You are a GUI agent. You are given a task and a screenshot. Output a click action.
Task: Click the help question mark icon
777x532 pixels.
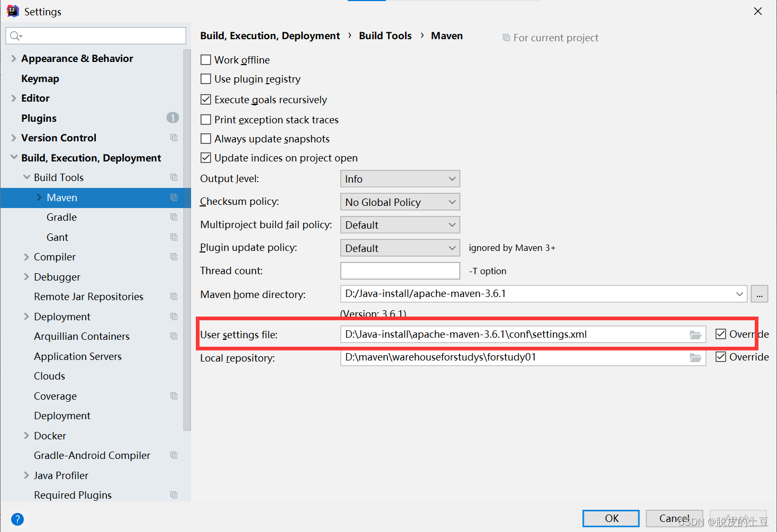17,519
